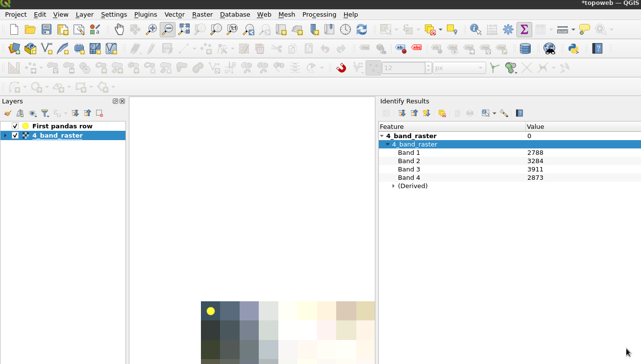Open the Layer menu
This screenshot has height=364, width=641.
click(x=84, y=14)
